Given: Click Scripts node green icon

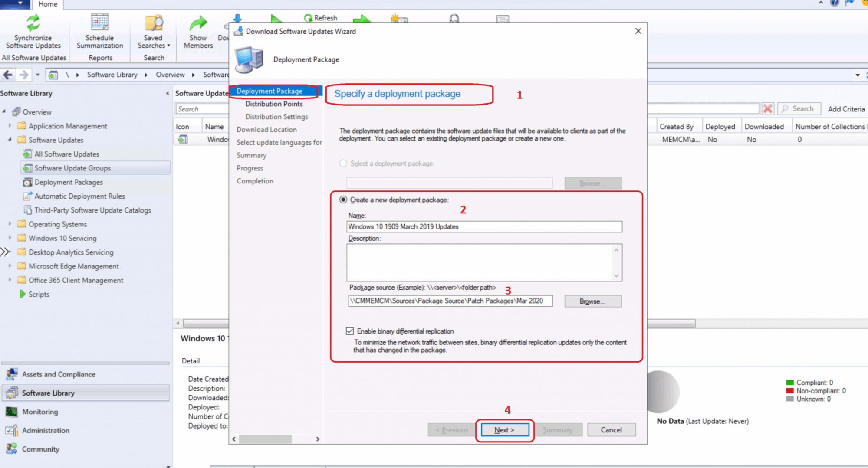Looking at the screenshot, I should pos(22,294).
